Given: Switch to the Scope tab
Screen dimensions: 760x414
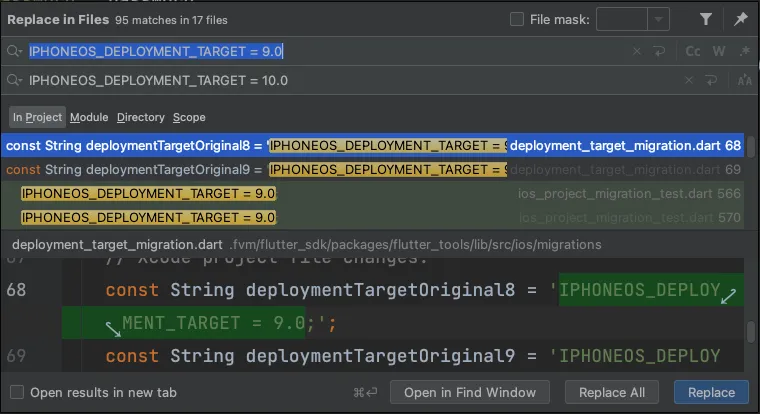Looking at the screenshot, I should coord(189,117).
